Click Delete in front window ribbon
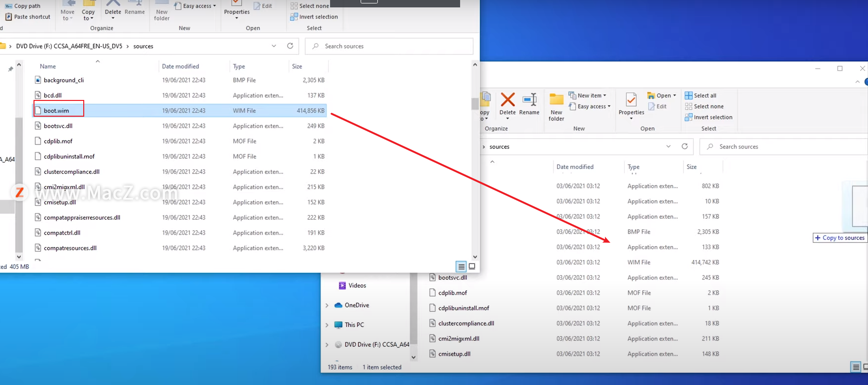Image resolution: width=868 pixels, height=385 pixels. (x=113, y=10)
